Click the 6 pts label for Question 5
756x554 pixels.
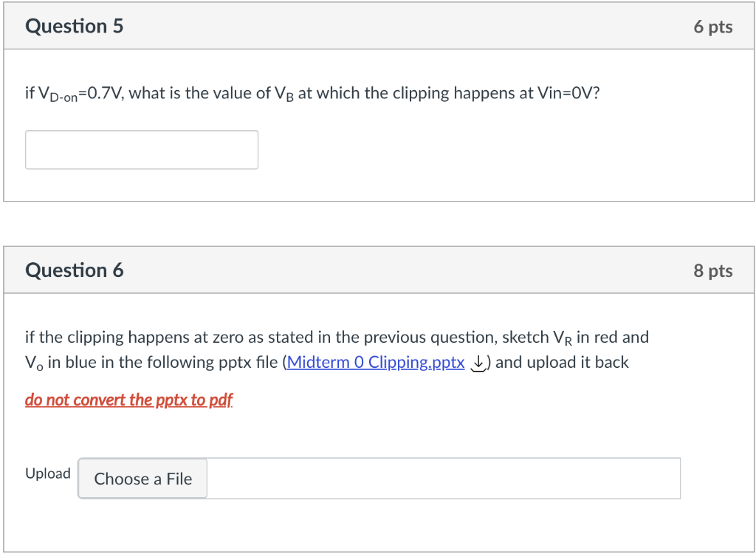click(713, 26)
